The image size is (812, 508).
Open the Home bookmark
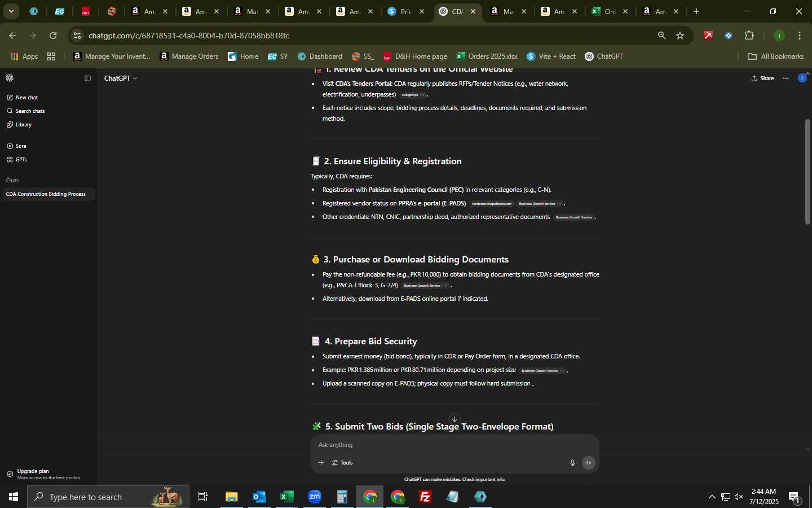pos(243,56)
